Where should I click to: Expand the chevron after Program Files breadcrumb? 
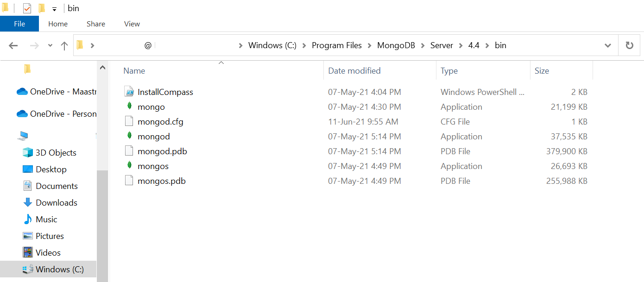click(x=370, y=45)
